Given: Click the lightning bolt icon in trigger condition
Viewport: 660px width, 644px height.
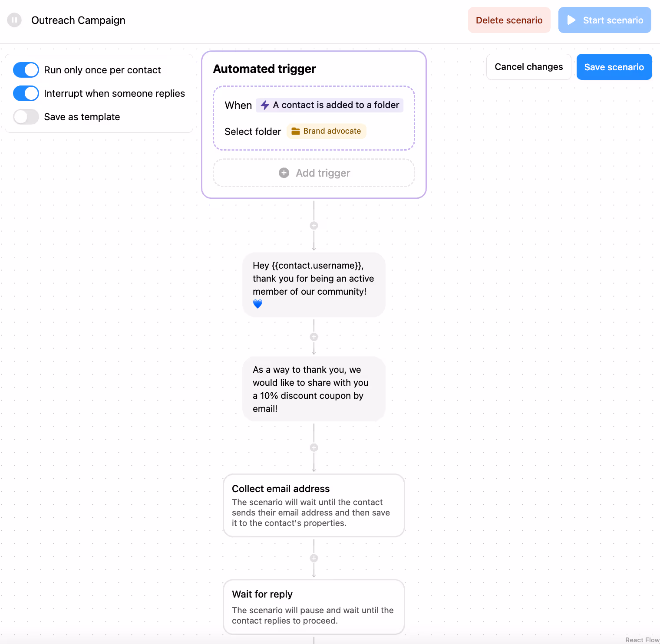Looking at the screenshot, I should [265, 105].
